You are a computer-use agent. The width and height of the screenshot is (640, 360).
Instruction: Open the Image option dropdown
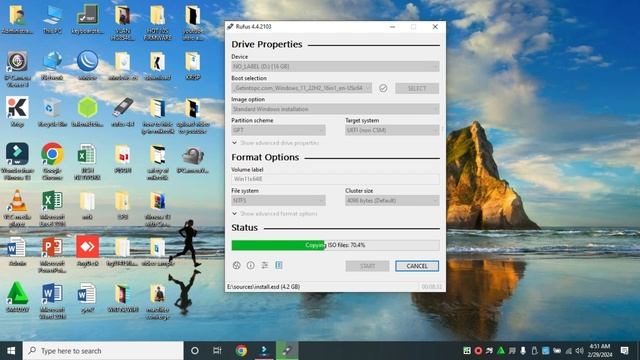[335, 109]
